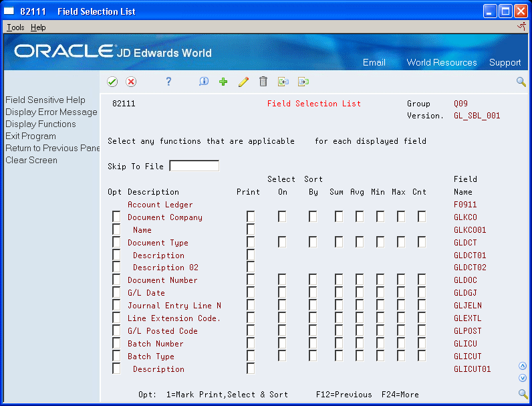The height and width of the screenshot is (406, 532).
Task: Click the GLKCO field name
Action: click(465, 217)
